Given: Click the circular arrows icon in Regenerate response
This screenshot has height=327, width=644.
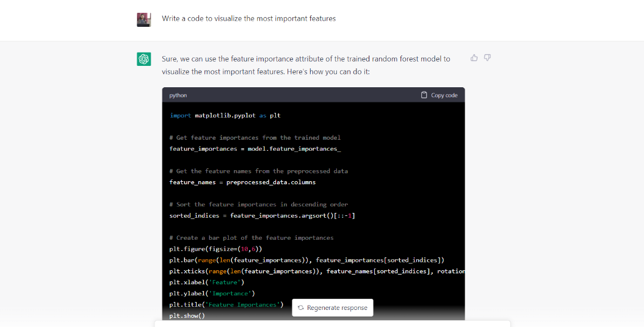Looking at the screenshot, I should coord(301,307).
